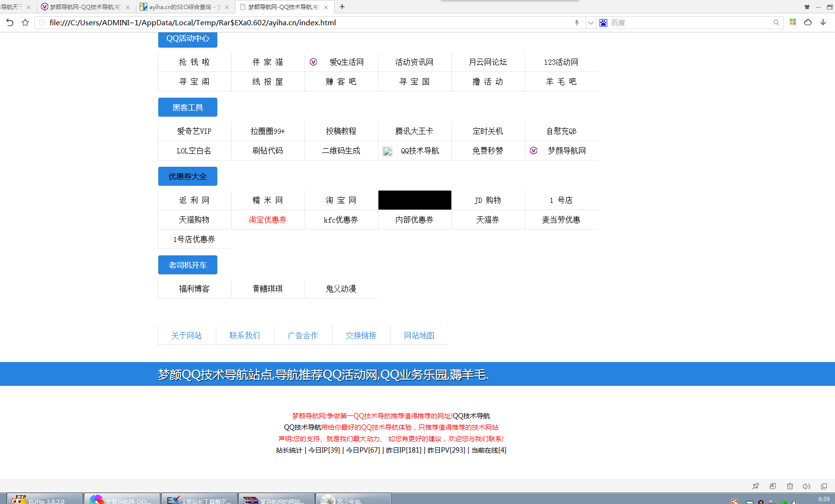The image size is (835, 504).
Task: Open the 二维码生成 link
Action: [x=341, y=151]
